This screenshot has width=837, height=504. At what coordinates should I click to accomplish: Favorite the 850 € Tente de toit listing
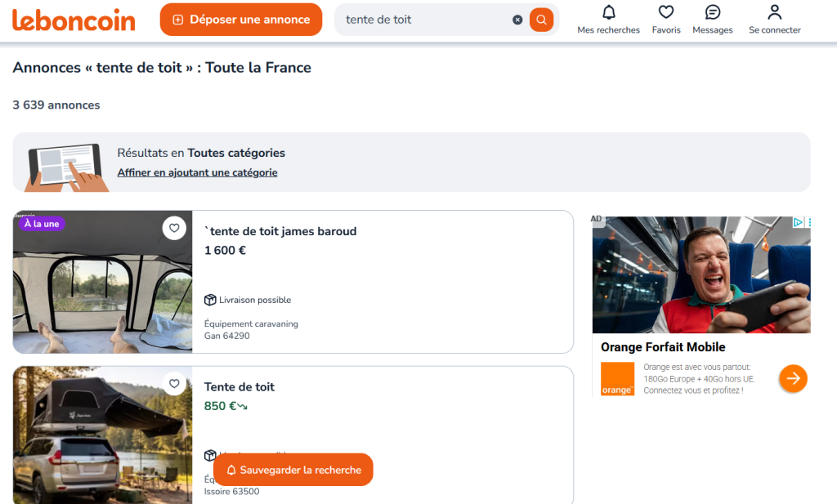[174, 383]
